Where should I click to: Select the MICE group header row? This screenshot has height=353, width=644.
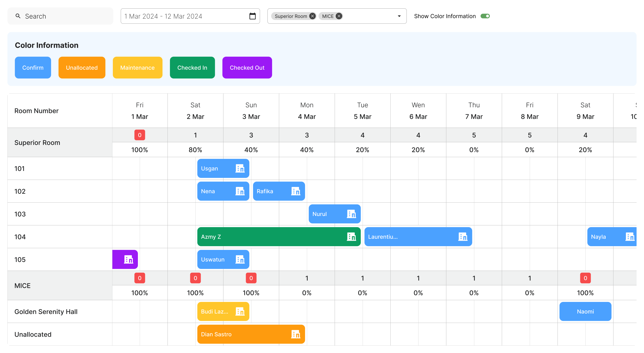(22, 286)
